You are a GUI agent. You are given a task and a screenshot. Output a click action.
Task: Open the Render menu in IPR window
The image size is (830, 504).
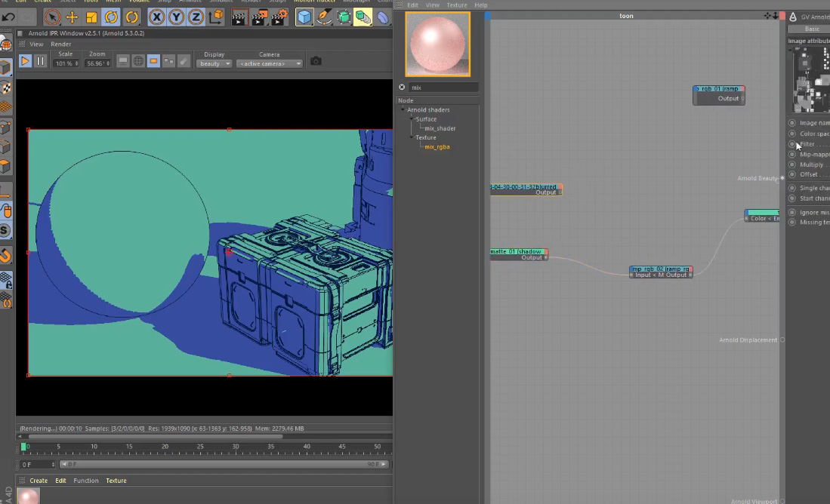[61, 45]
